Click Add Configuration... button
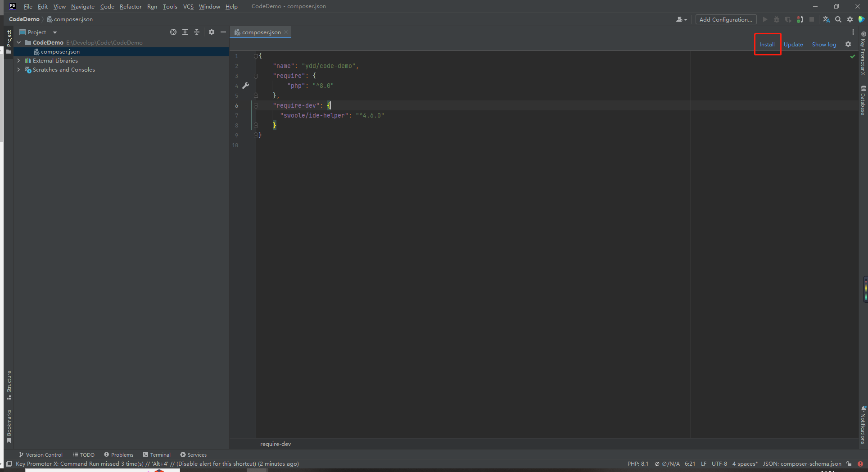Image resolution: width=868 pixels, height=472 pixels. click(x=726, y=19)
